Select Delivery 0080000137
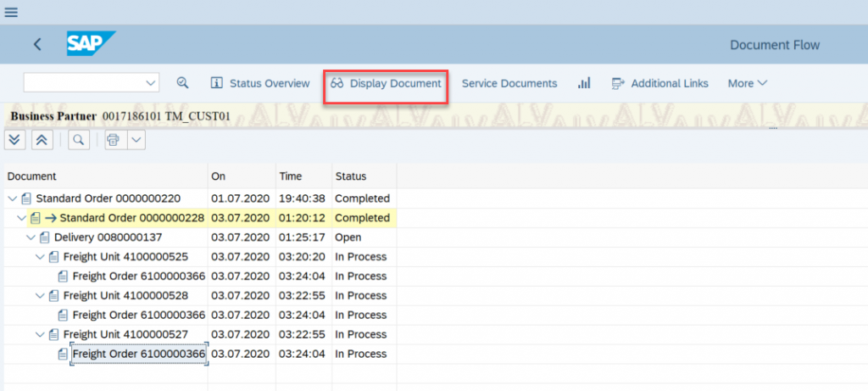868x391 pixels. [108, 237]
